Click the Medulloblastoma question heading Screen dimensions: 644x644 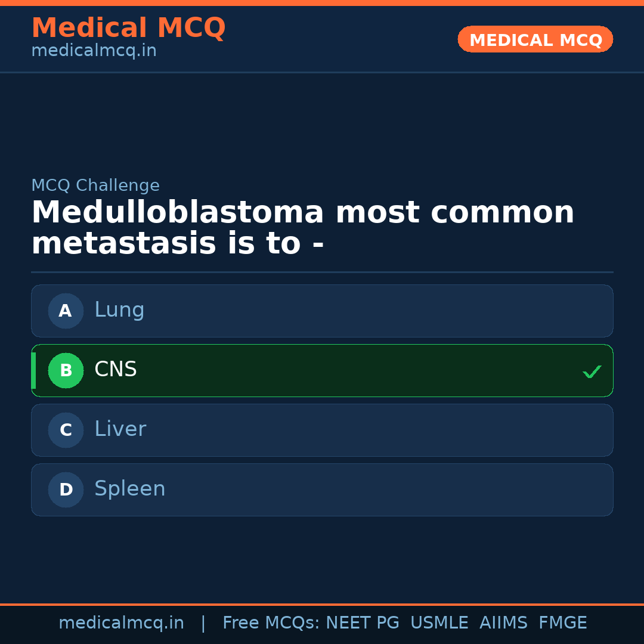click(302, 228)
